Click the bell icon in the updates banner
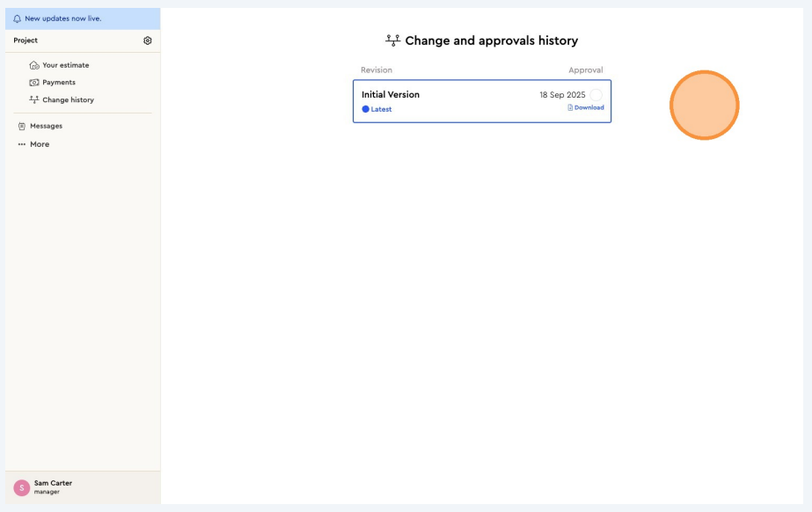 click(17, 18)
